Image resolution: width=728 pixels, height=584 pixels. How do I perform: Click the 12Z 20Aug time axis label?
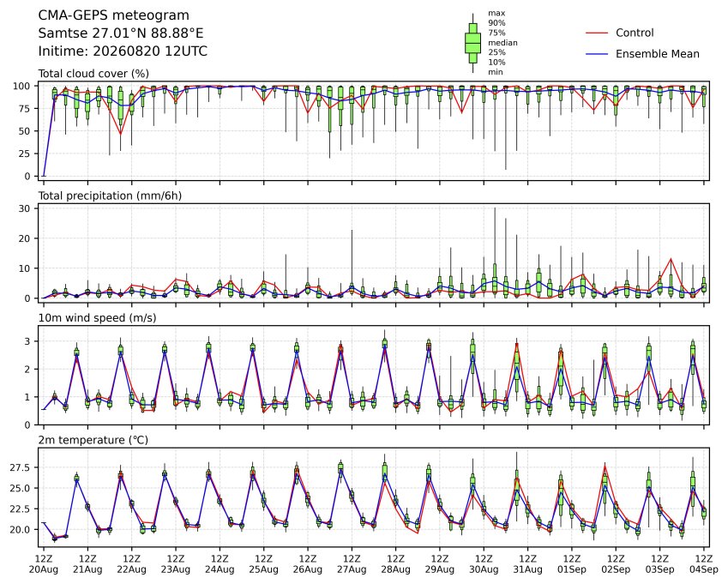[x=44, y=564]
